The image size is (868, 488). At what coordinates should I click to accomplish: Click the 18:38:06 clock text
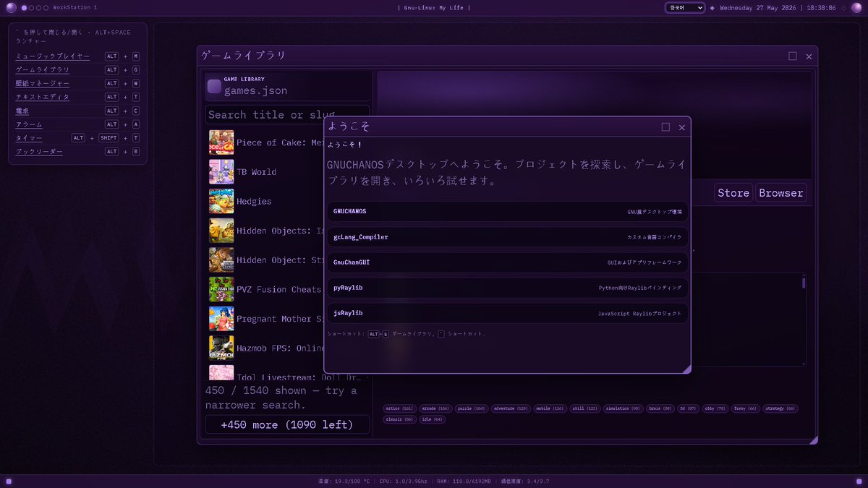(x=821, y=7)
